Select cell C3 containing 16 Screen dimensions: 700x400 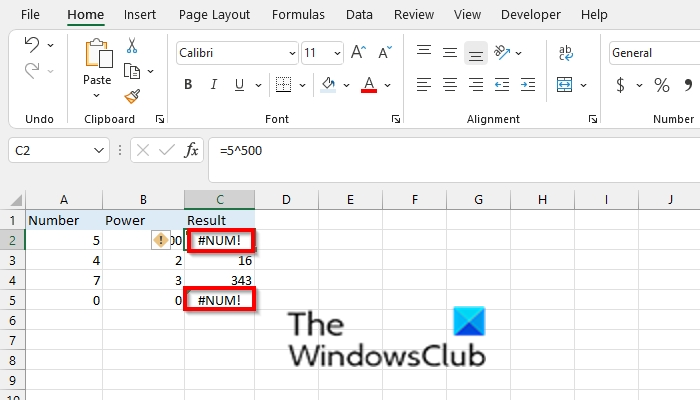(220, 260)
